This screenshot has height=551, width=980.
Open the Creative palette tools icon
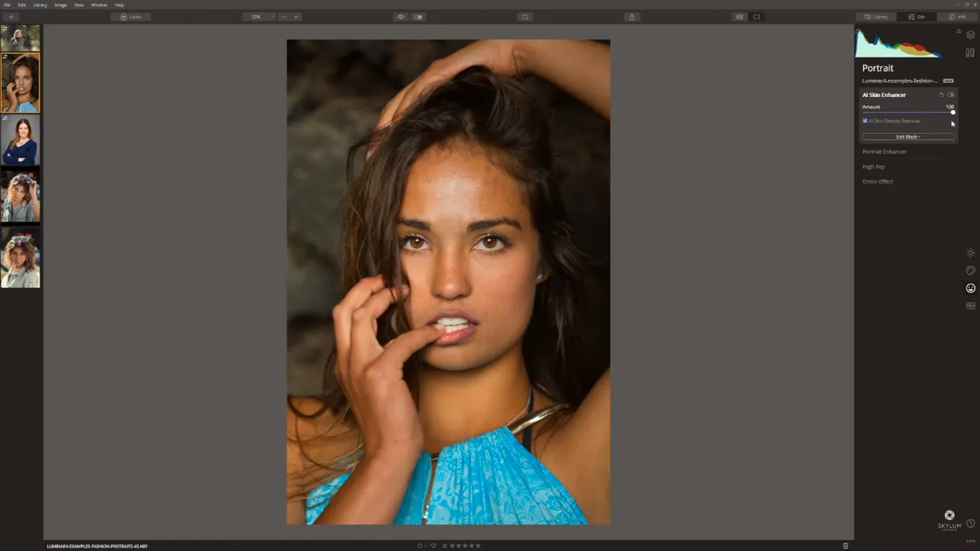coord(970,271)
